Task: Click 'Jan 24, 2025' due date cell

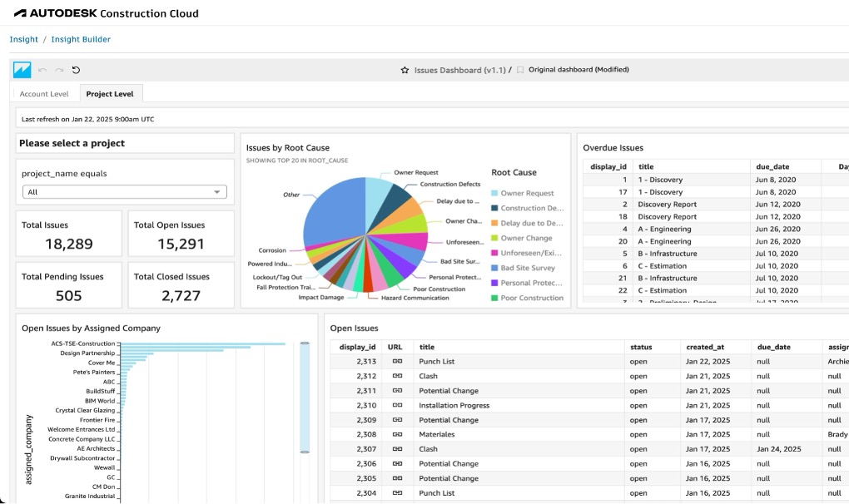Action: 778,449
